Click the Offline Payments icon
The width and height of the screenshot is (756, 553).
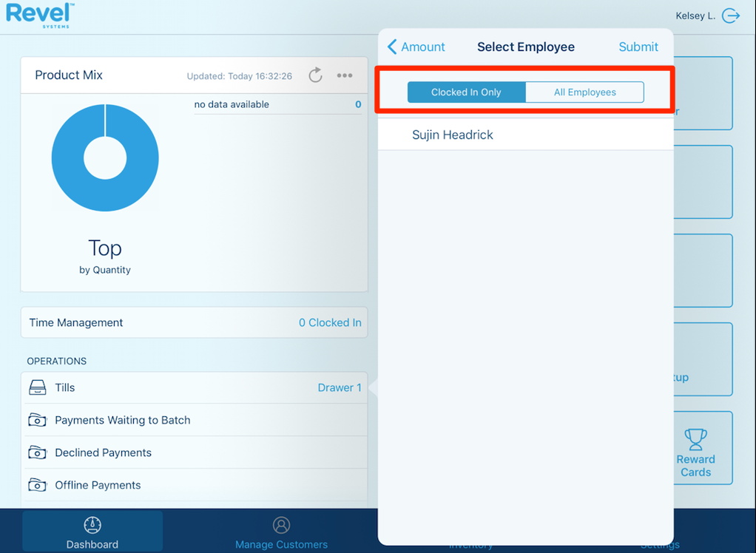point(37,485)
